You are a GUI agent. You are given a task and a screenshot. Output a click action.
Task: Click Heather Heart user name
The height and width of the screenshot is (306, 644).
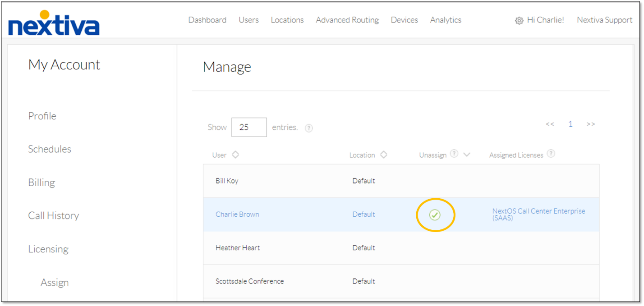click(x=238, y=248)
